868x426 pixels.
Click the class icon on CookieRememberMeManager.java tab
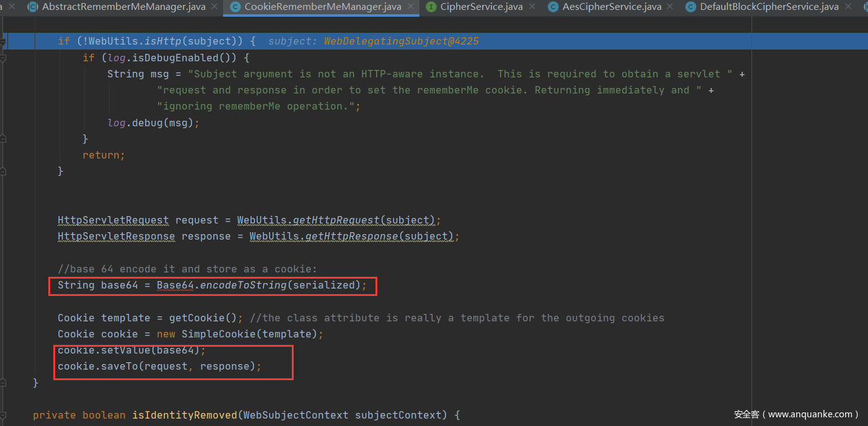(235, 7)
